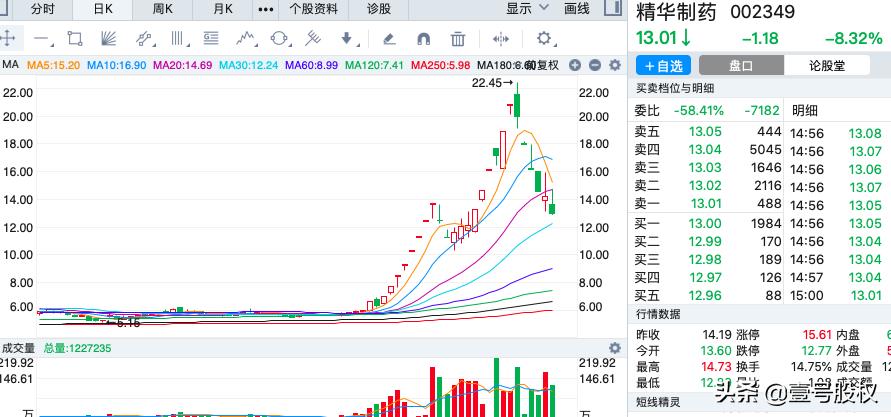891x417 pixels.
Task: Zoom in chart with plus icon
Action: (x=576, y=65)
